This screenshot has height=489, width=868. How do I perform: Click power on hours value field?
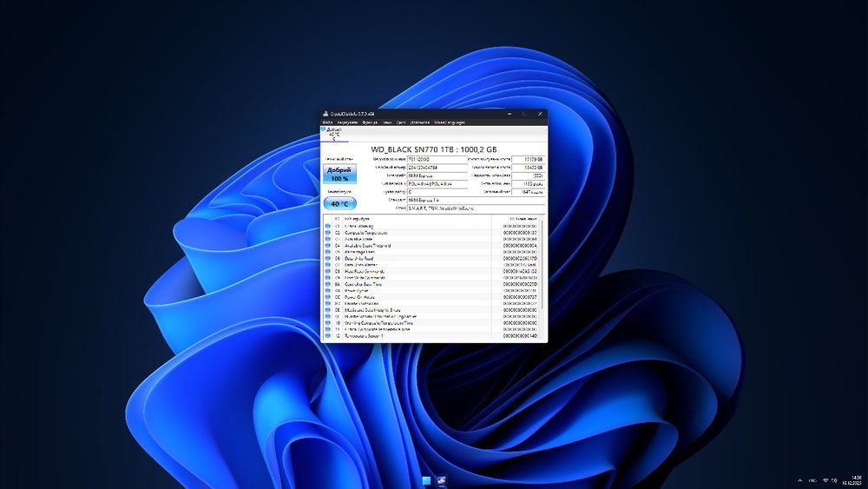[x=528, y=192]
